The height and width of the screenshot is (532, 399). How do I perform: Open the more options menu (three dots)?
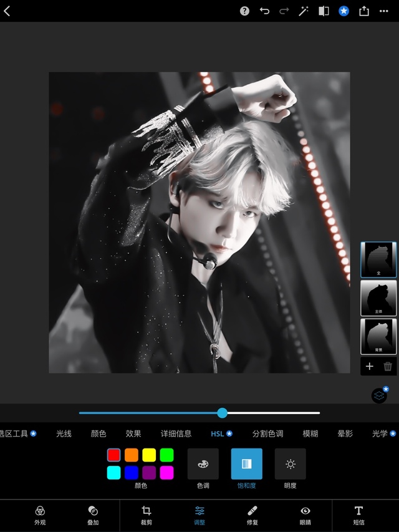387,11
